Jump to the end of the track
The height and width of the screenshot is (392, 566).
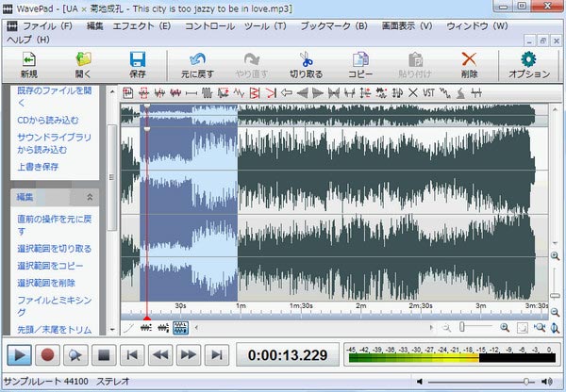pyautogui.click(x=217, y=355)
